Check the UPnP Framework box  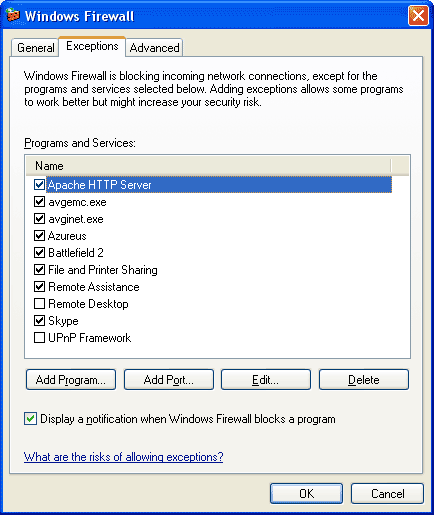[39, 338]
